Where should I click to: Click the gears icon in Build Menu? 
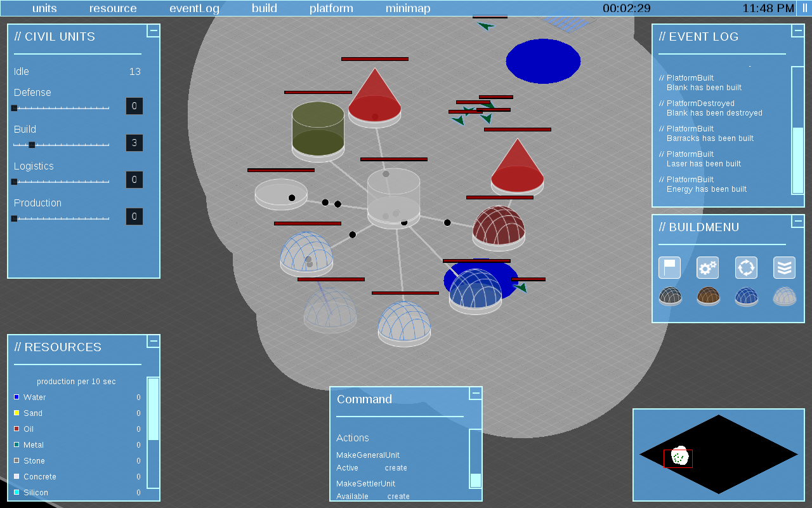coord(707,268)
